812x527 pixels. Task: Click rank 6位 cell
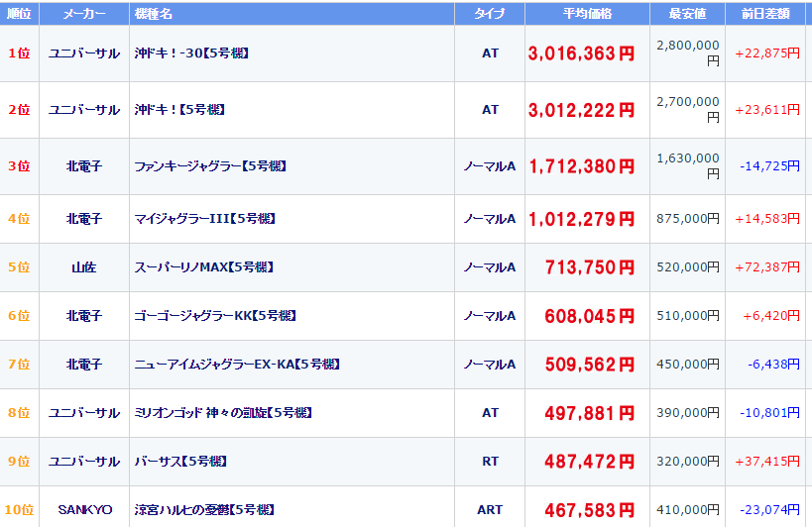click(19, 316)
